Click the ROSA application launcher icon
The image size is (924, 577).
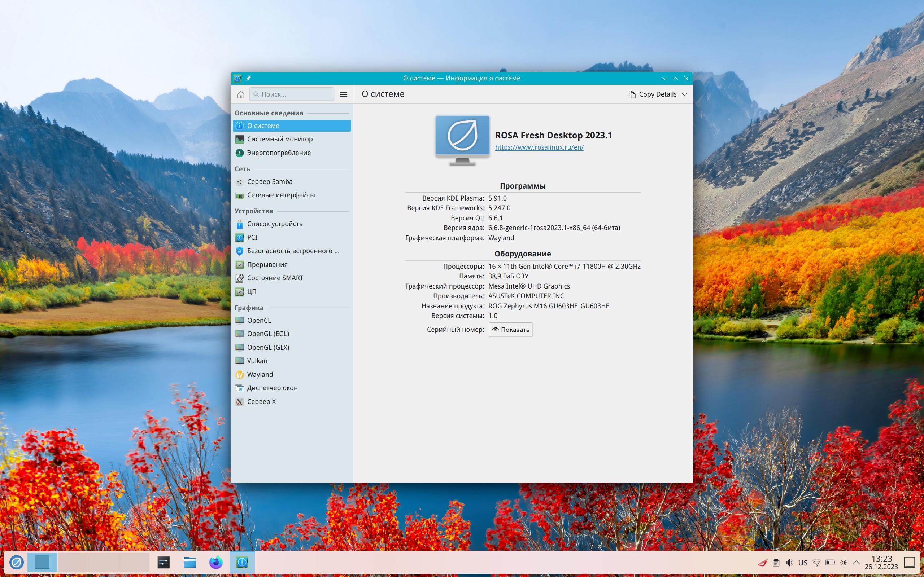click(x=16, y=562)
